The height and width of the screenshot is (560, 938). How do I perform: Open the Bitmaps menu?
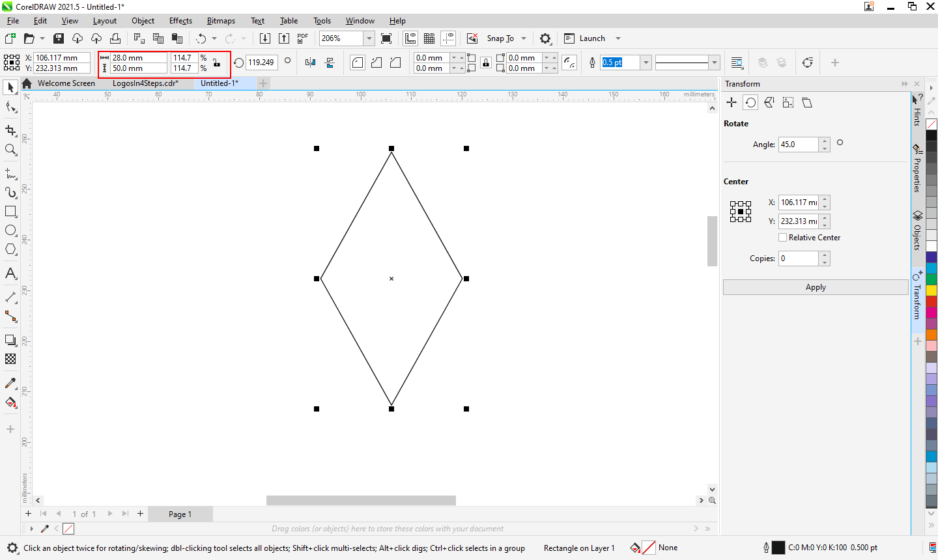point(221,21)
